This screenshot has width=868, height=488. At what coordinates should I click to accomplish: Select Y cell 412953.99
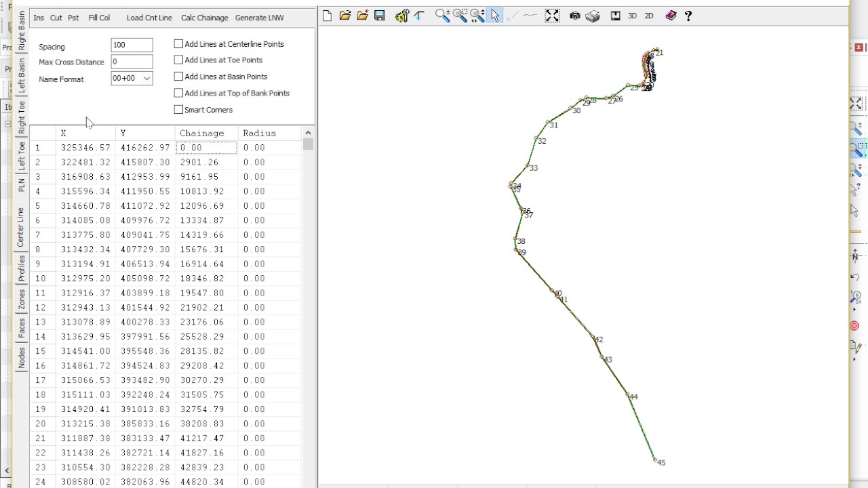click(145, 176)
